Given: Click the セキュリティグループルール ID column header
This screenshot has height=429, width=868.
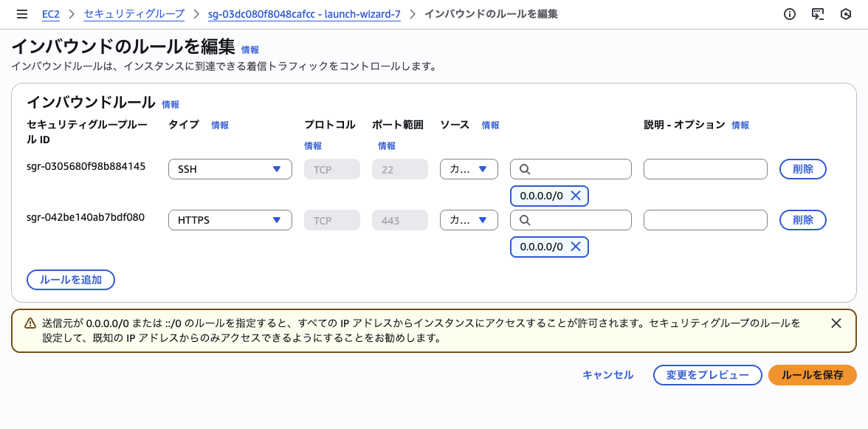Looking at the screenshot, I should click(87, 131).
